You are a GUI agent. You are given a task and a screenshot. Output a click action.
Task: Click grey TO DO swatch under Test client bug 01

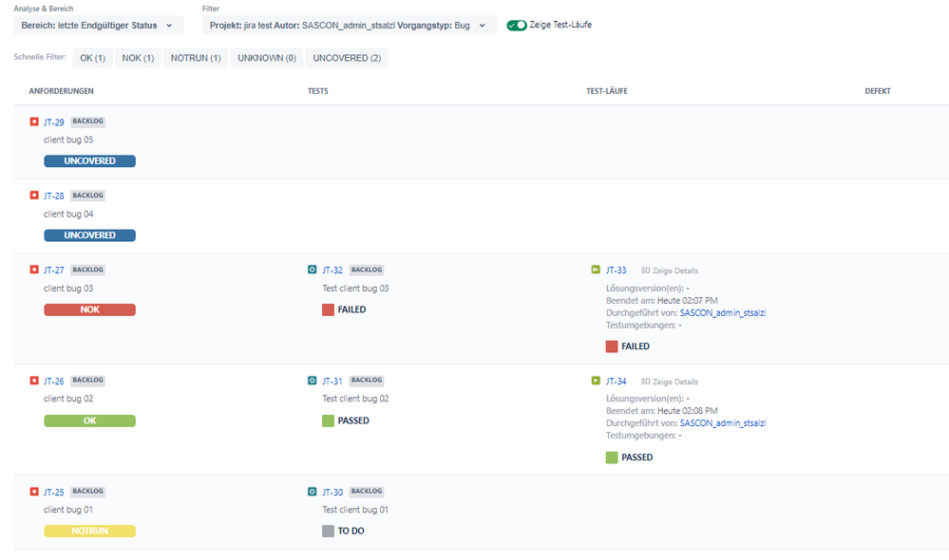coord(328,531)
